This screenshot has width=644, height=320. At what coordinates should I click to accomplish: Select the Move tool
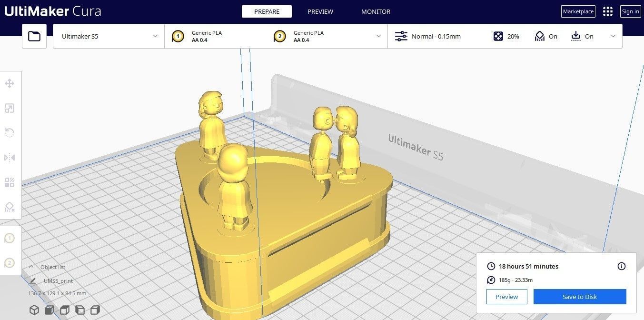pyautogui.click(x=10, y=84)
